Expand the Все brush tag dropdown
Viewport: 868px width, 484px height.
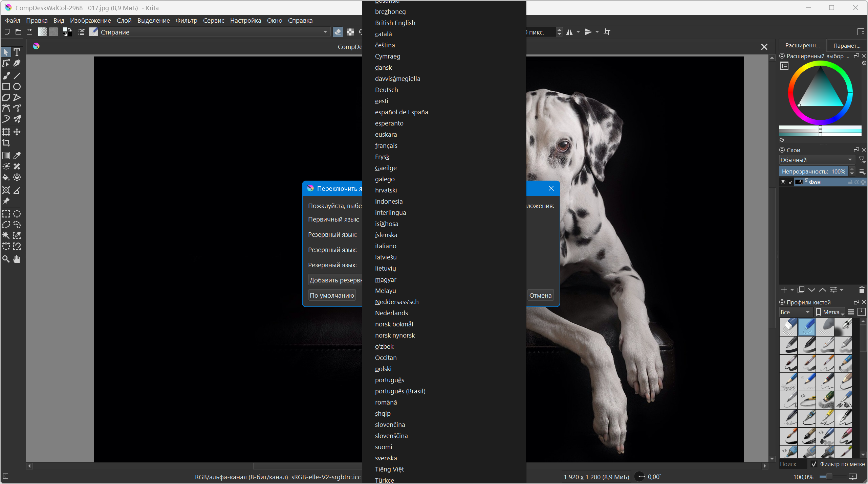pos(795,312)
